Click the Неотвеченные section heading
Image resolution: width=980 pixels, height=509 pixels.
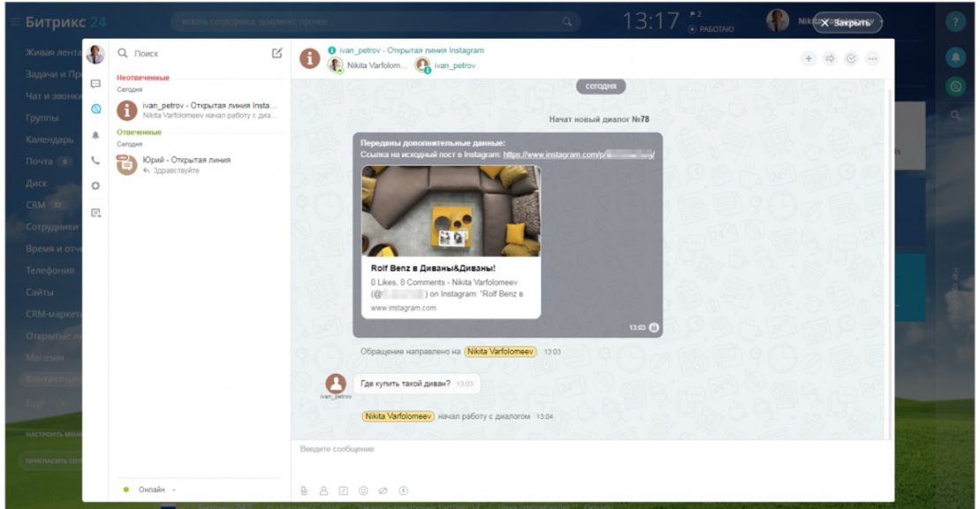pyautogui.click(x=143, y=78)
